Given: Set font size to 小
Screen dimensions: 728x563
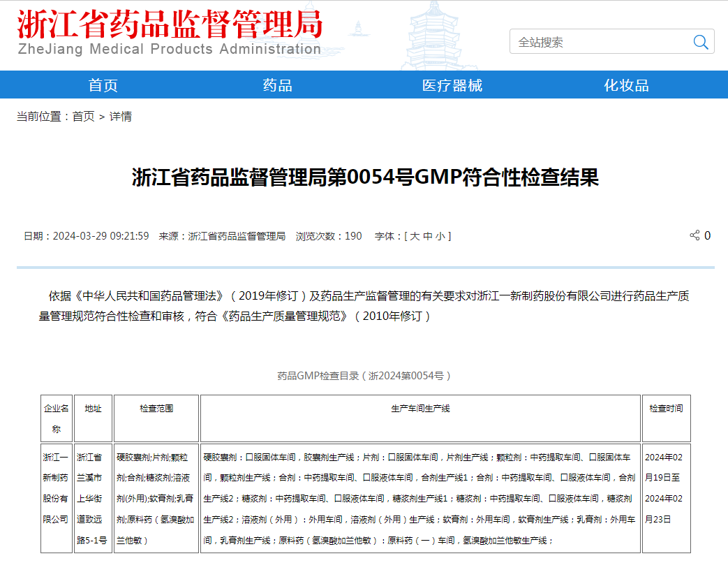Looking at the screenshot, I should point(440,236).
